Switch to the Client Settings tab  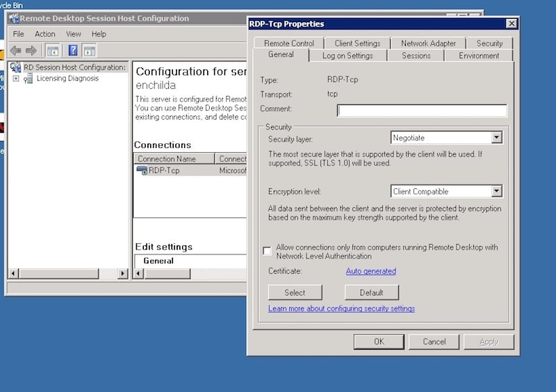(x=357, y=43)
